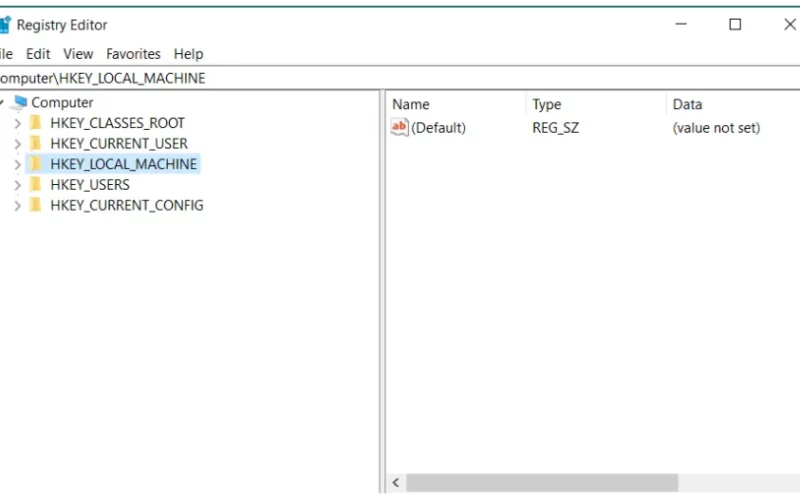Click in the registry path address bar
Image resolution: width=800 pixels, height=500 pixels.
click(400, 78)
